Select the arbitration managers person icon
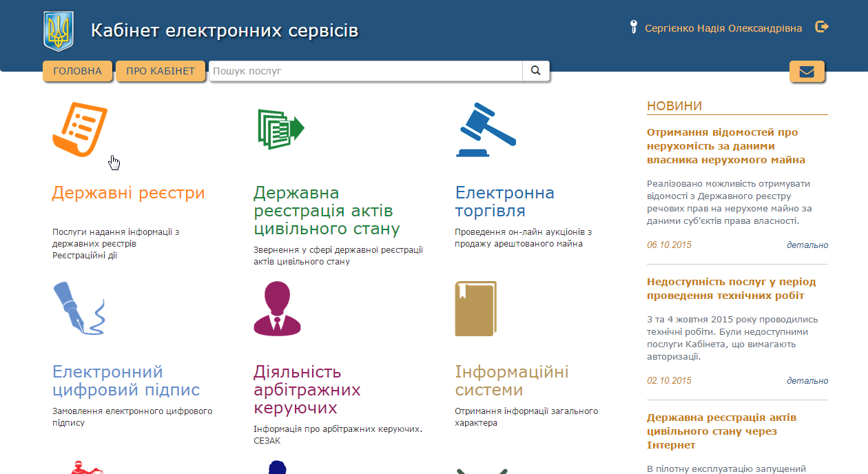 coord(277,308)
